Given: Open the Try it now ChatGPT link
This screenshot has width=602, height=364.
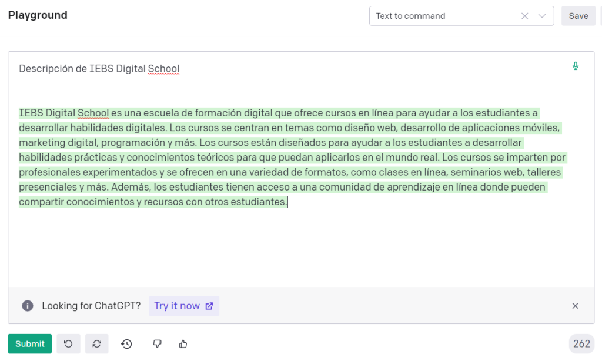Looking at the screenshot, I should point(184,306).
